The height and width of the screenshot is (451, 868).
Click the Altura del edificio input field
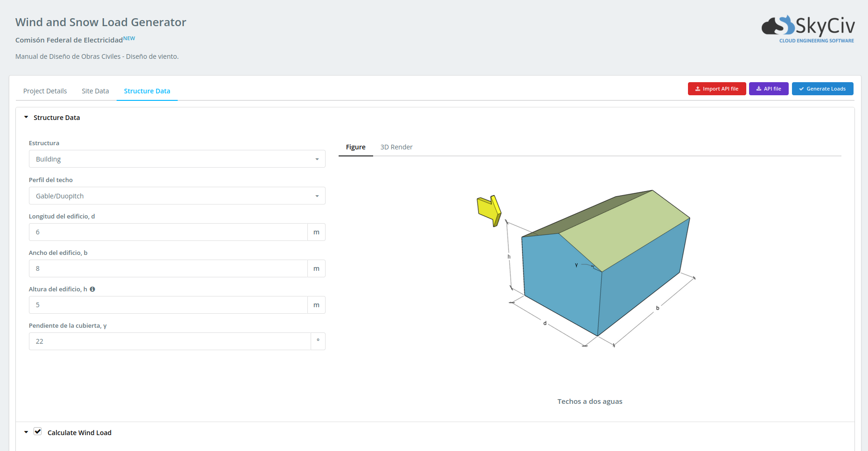[x=168, y=305]
